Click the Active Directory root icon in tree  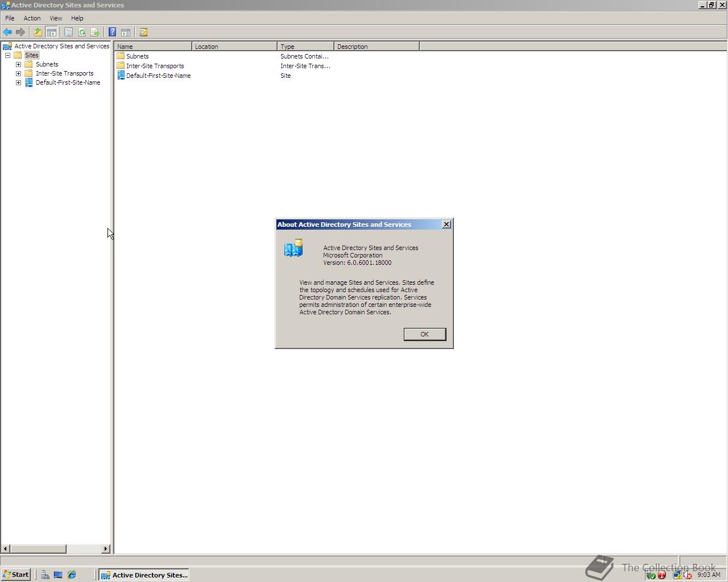tap(7, 46)
